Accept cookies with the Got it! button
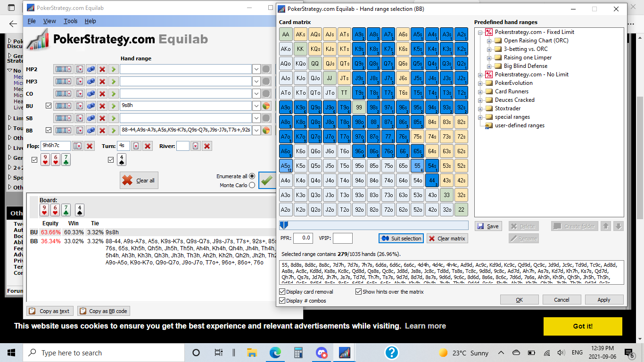 583,326
